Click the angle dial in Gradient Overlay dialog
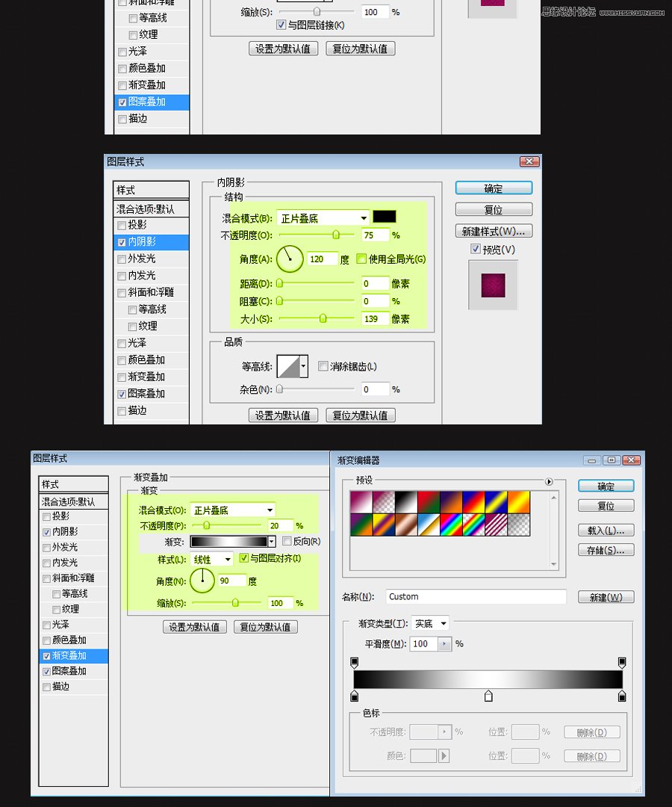Screen dimensions: 672x807 click(x=202, y=581)
